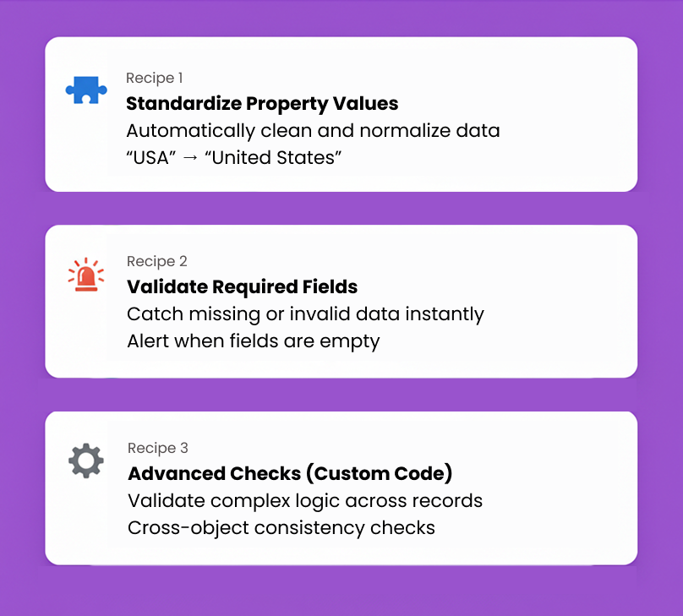Click the blue puzzle piece icon
683x616 pixels.
pyautogui.click(x=86, y=90)
